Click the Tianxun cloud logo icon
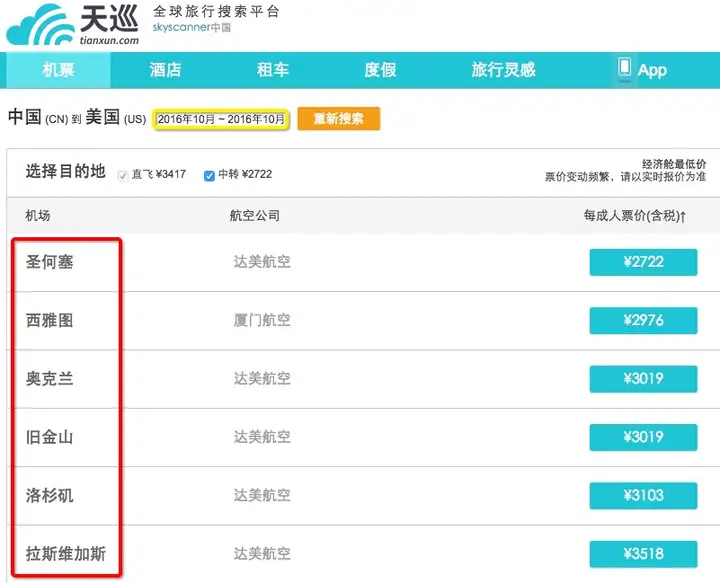The width and height of the screenshot is (720, 583). [40, 25]
